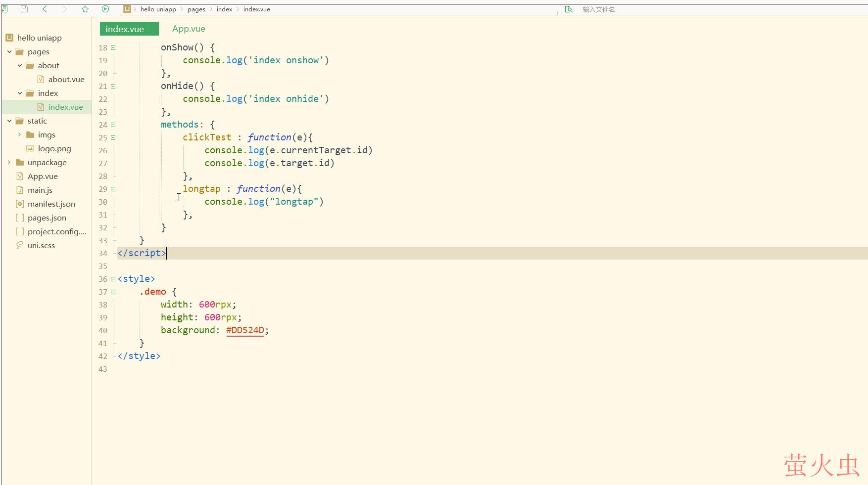Screen dimensions: 868x485
Task: Click pages in the breadcrumb path
Action: click(196, 9)
